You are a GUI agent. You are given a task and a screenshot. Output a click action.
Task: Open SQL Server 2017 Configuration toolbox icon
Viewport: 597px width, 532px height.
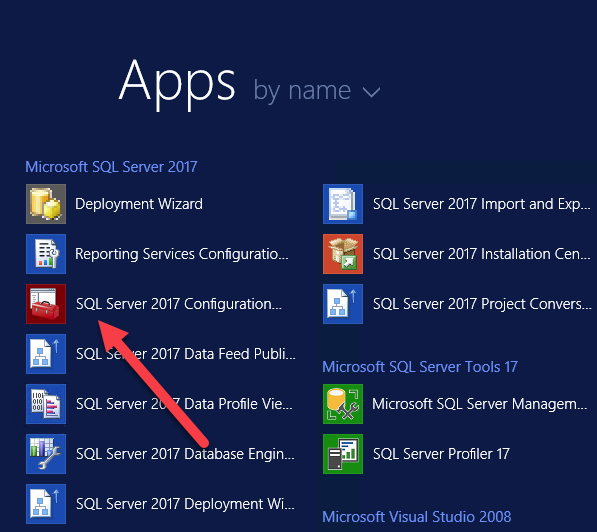(x=46, y=304)
